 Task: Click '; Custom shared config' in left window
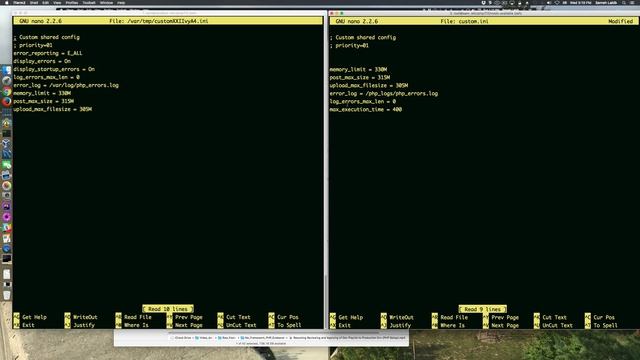tap(47, 37)
